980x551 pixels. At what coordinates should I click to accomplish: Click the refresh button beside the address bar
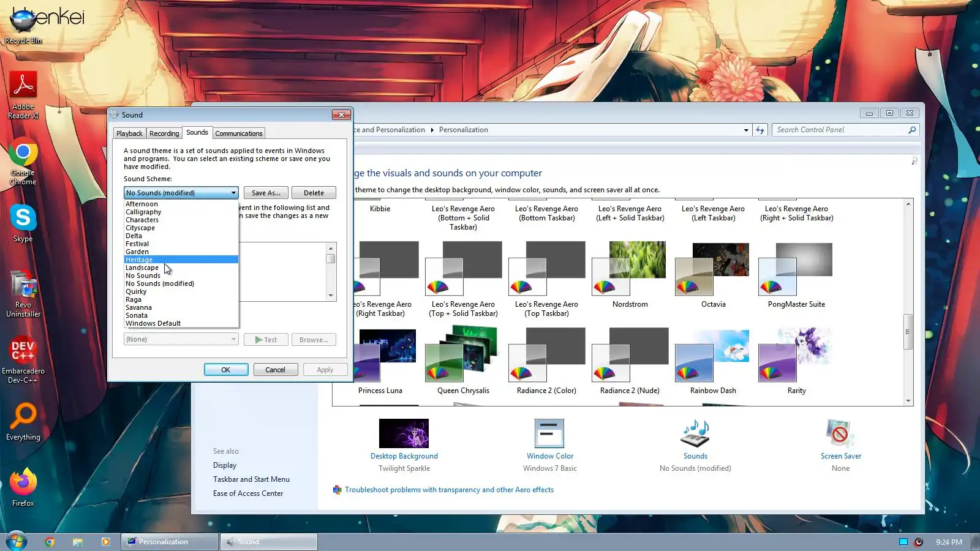click(760, 130)
